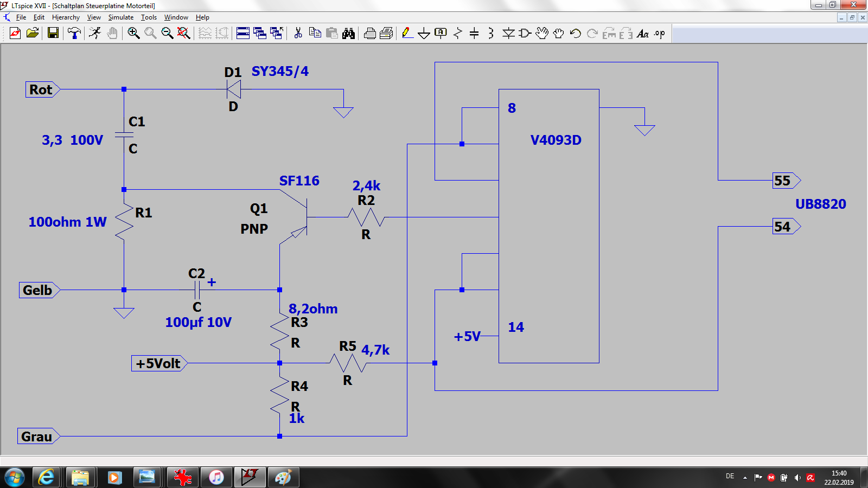The image size is (868, 488).
Task: Open iTunes from the taskbar
Action: click(216, 477)
